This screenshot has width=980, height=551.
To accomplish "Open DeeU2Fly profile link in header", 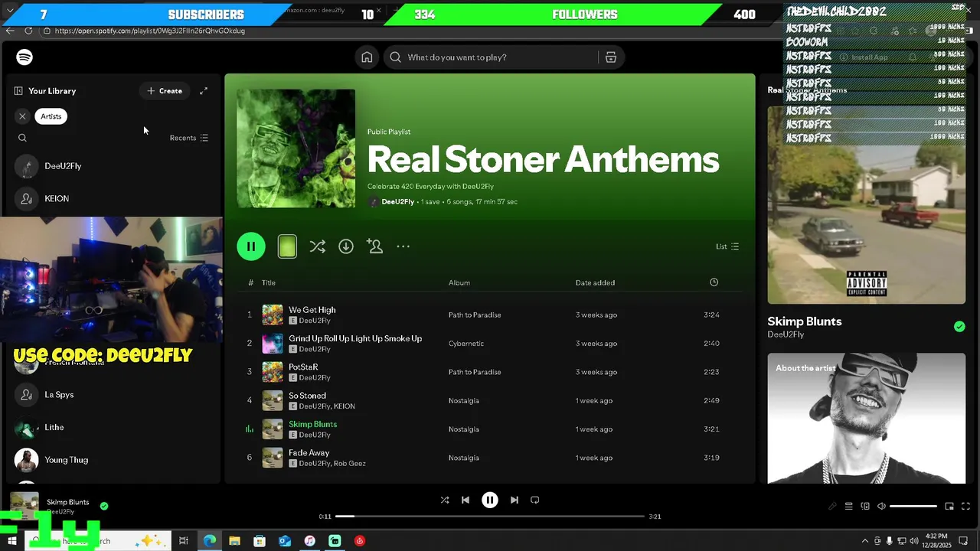I will click(398, 202).
